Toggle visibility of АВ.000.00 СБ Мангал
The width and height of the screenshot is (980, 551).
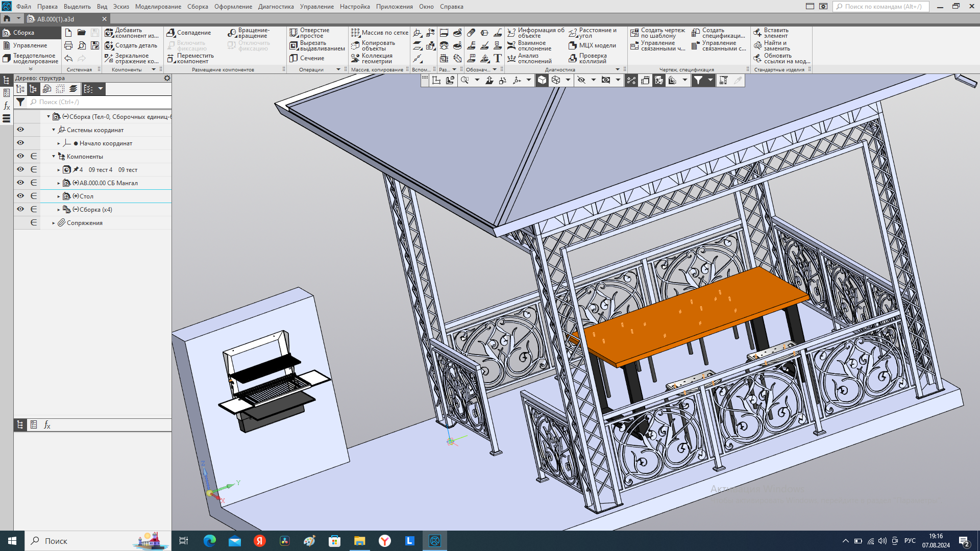[x=20, y=183]
